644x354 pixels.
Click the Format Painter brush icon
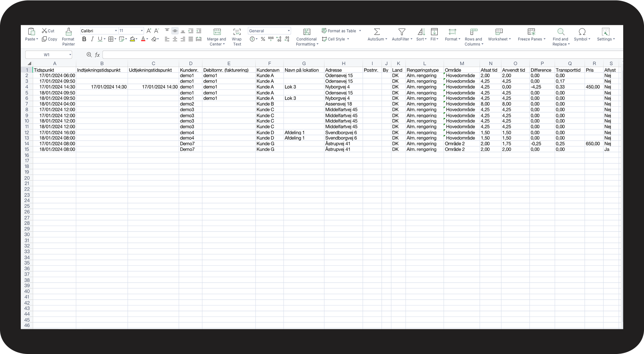tap(68, 32)
